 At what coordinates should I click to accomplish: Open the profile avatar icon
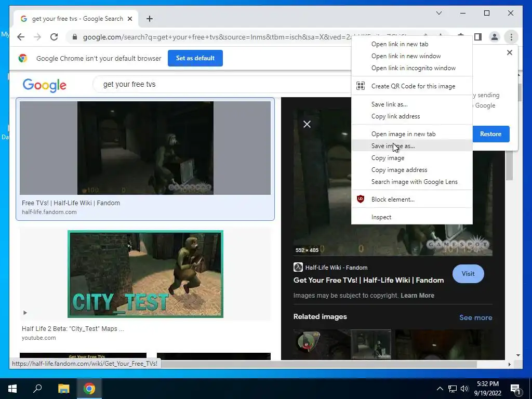coord(495,37)
